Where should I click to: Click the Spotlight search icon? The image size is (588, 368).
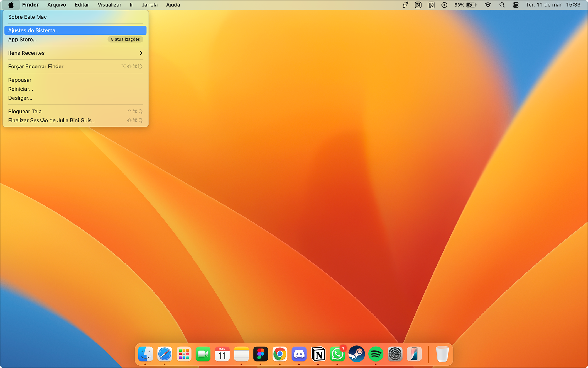click(502, 5)
